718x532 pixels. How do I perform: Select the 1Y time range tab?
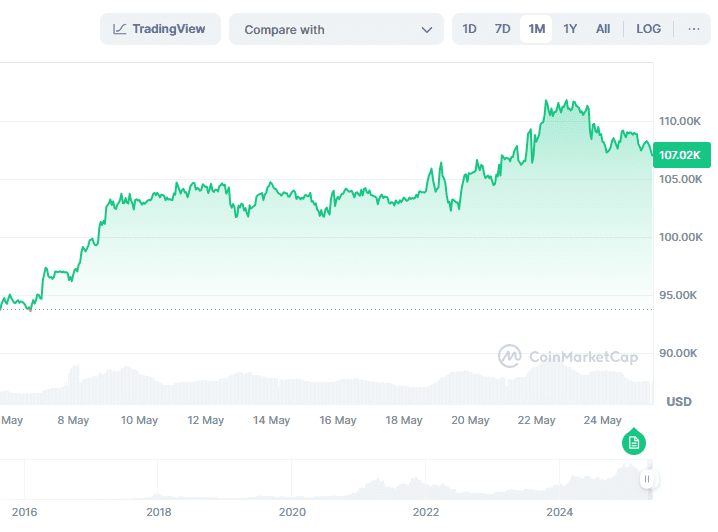pos(570,29)
